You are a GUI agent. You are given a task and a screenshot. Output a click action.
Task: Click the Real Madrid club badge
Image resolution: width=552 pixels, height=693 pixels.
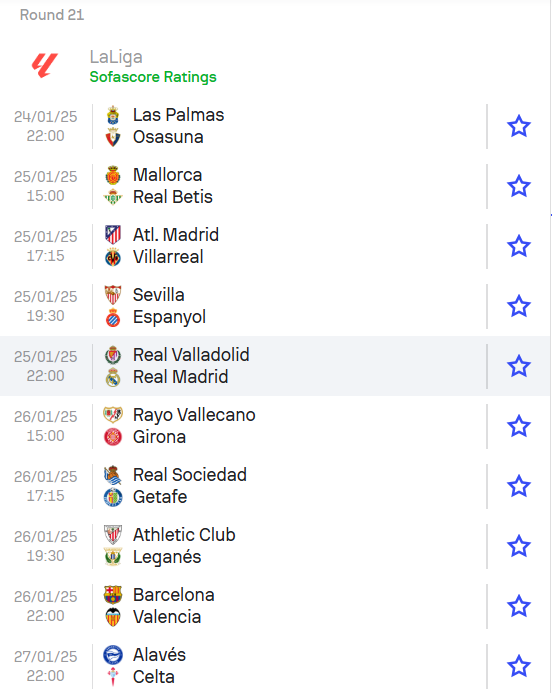(113, 377)
